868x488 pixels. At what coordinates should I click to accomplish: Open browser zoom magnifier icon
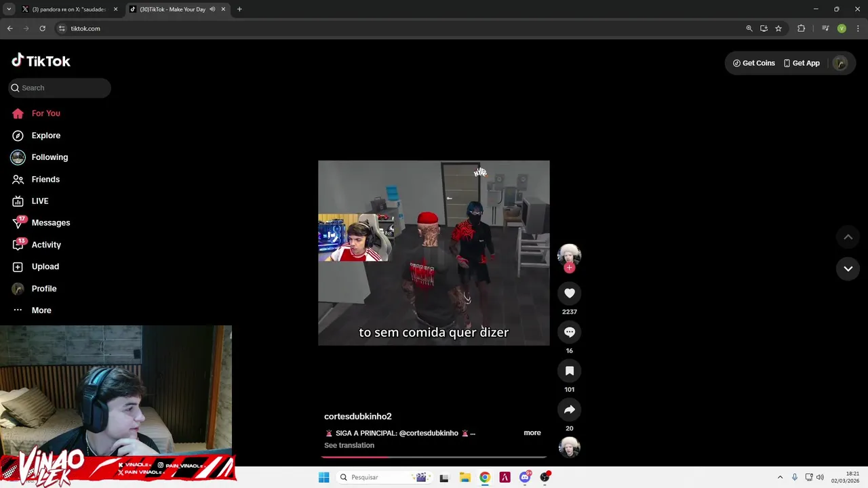749,28
